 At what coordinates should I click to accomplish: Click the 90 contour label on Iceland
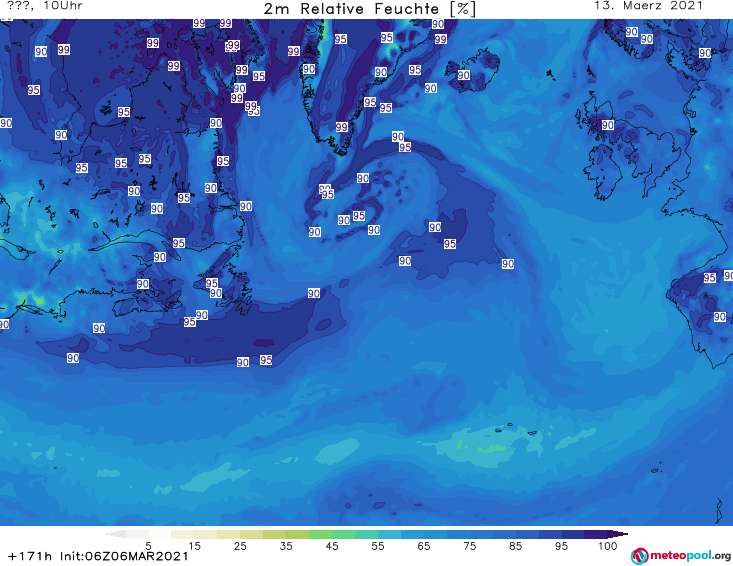[x=463, y=75]
